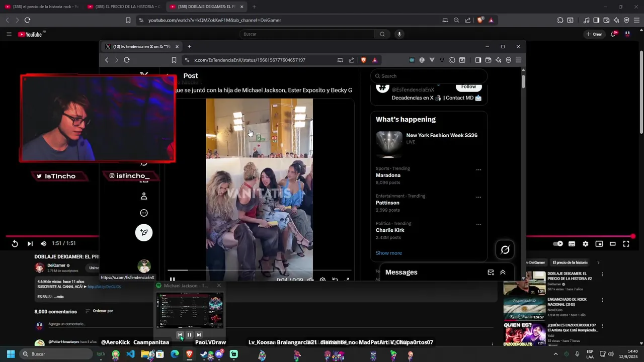Image resolution: width=644 pixels, height=362 pixels.
Task: Click the X video progress bar
Action: pyautogui.click(x=259, y=270)
